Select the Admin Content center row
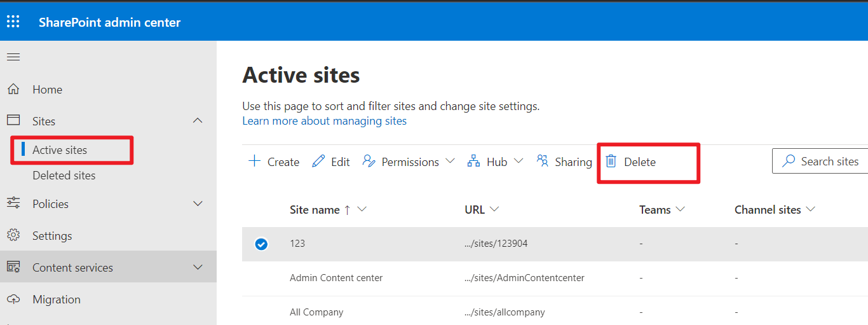This screenshot has width=868, height=325. click(555, 278)
